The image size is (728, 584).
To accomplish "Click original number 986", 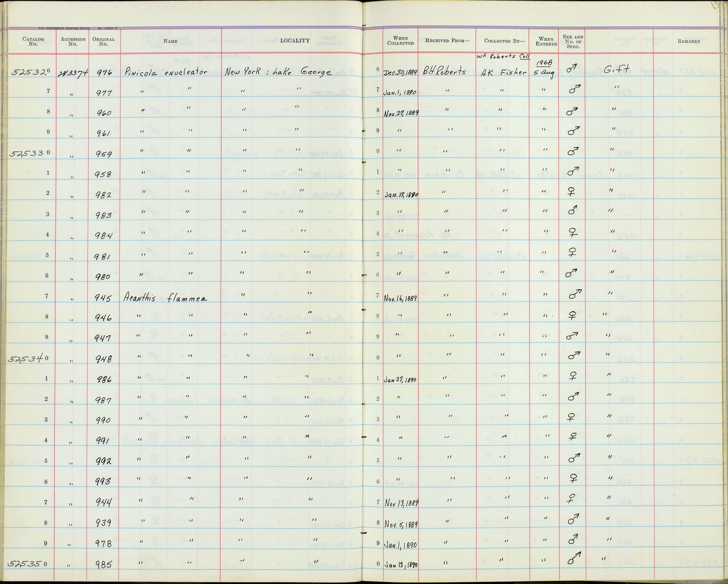I will pyautogui.click(x=104, y=379).
